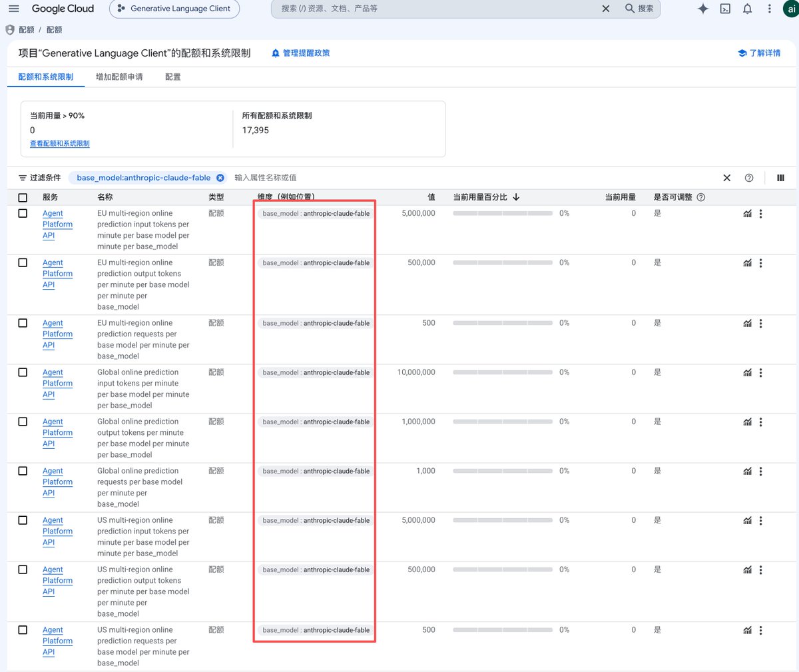Check the US multi-region prediction requests row
Image resolution: width=799 pixels, height=672 pixels.
[23, 630]
